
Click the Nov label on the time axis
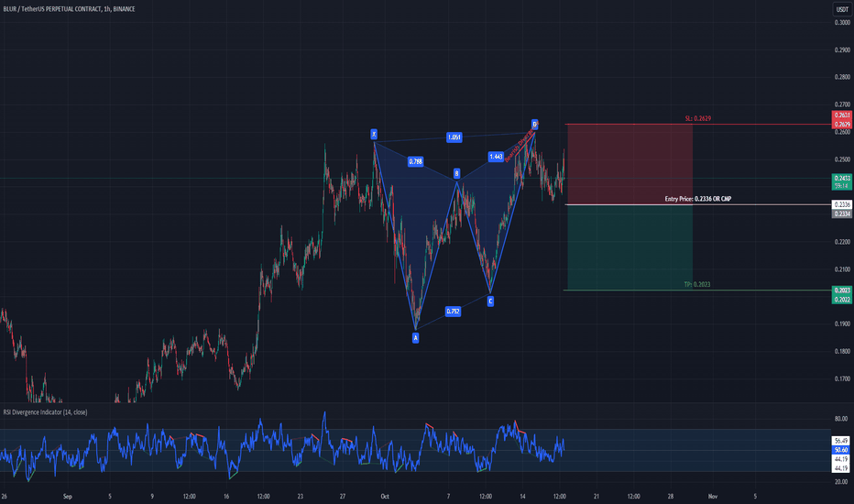712,497
